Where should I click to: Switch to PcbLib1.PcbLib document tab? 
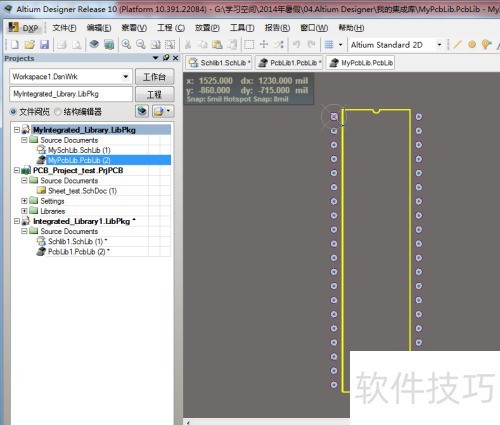point(289,63)
